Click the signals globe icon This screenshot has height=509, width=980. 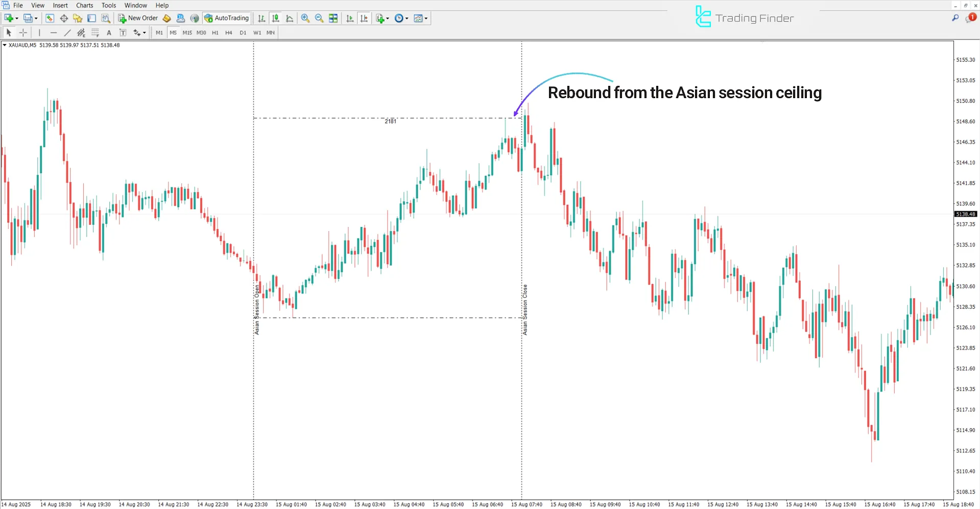pos(195,18)
